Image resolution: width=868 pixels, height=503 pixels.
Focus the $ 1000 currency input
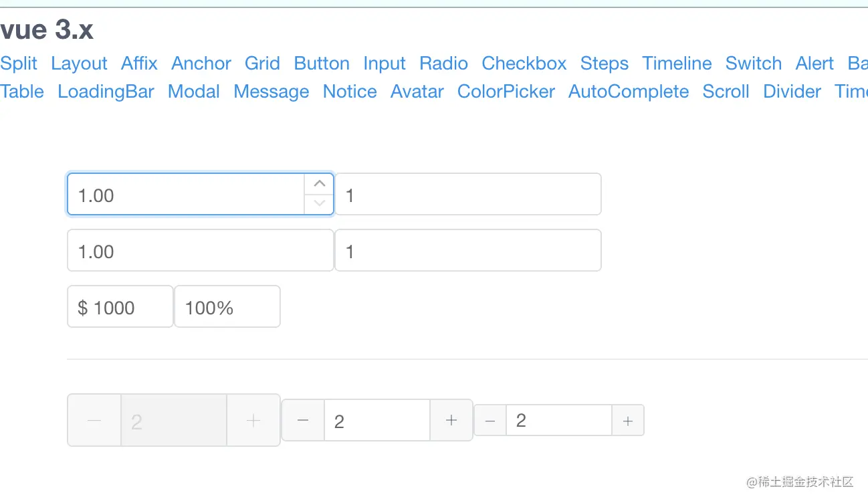pyautogui.click(x=120, y=307)
